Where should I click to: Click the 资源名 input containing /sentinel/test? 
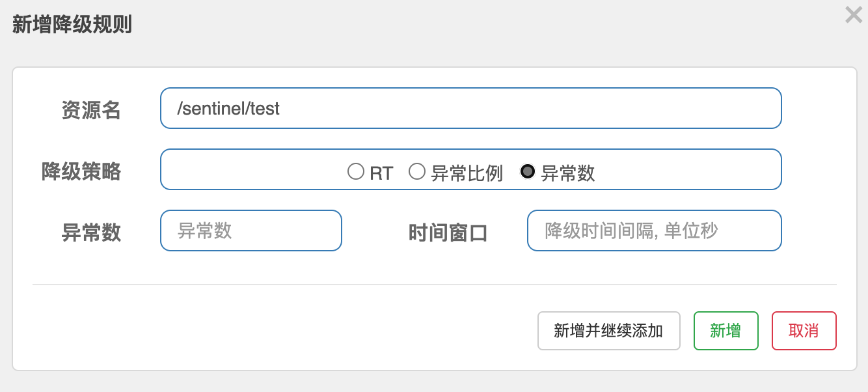pyautogui.click(x=470, y=108)
